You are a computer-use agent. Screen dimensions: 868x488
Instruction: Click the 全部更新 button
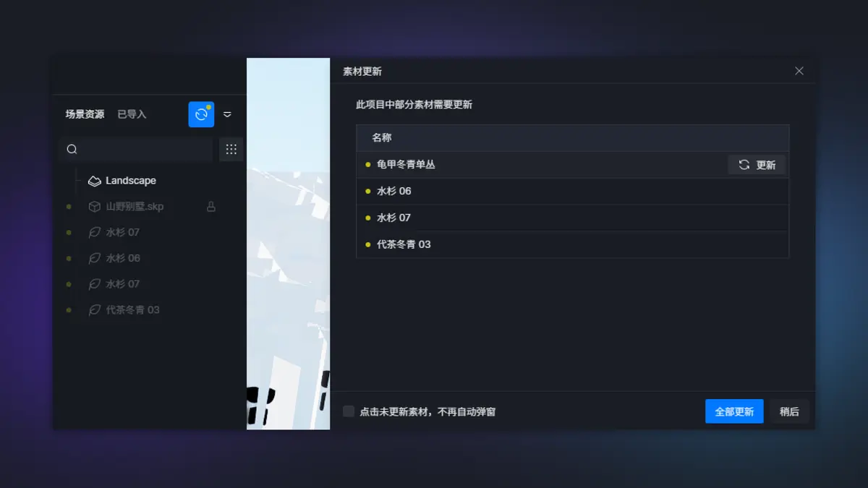(x=734, y=411)
